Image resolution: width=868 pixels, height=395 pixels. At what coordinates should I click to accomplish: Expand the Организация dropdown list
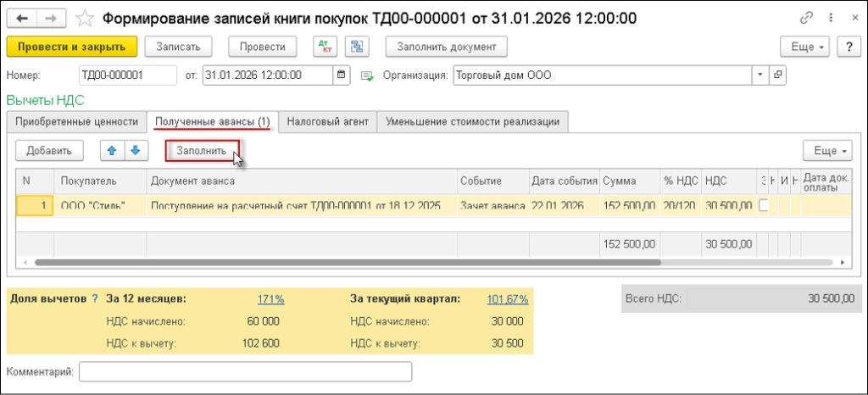(x=759, y=75)
